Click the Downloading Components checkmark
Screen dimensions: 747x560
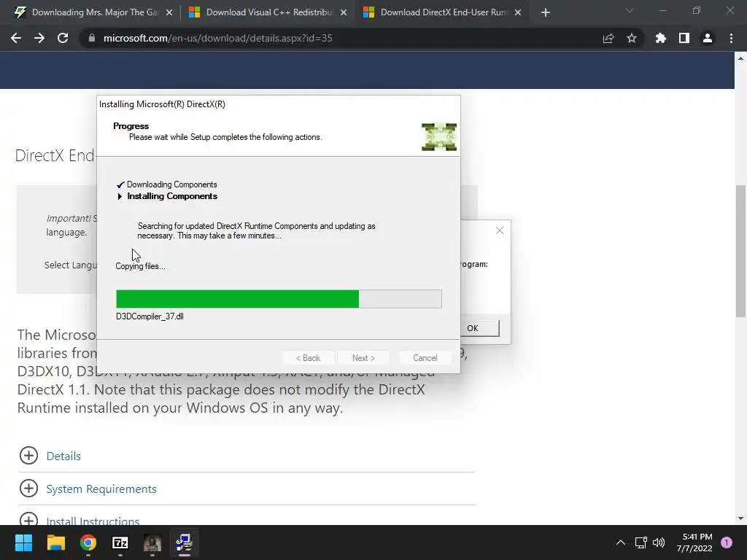coord(120,184)
